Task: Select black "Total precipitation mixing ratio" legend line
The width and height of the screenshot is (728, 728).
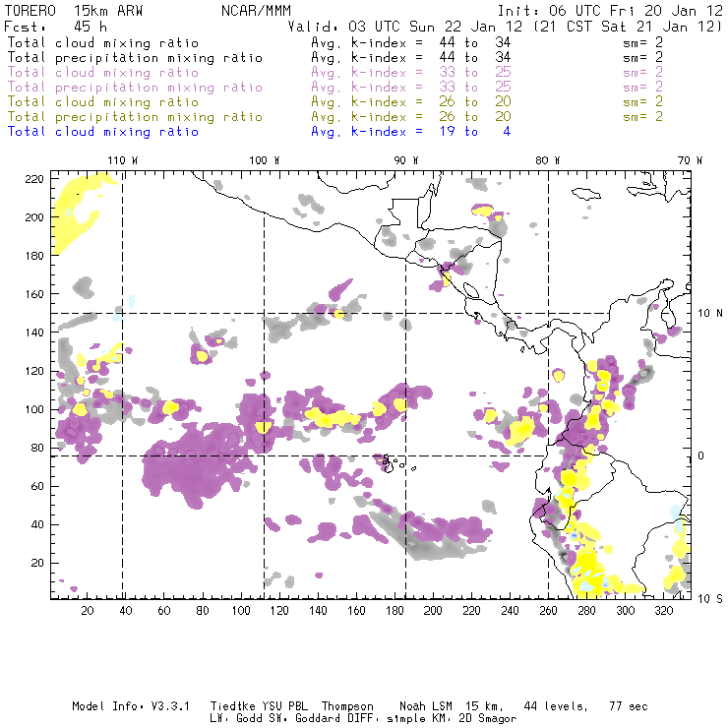Action: 135,58
